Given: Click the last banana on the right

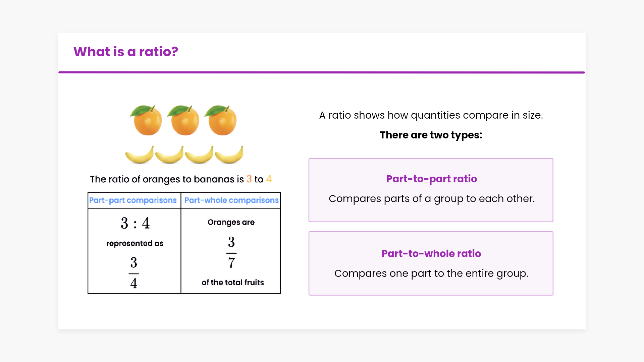Looking at the screenshot, I should tap(229, 155).
